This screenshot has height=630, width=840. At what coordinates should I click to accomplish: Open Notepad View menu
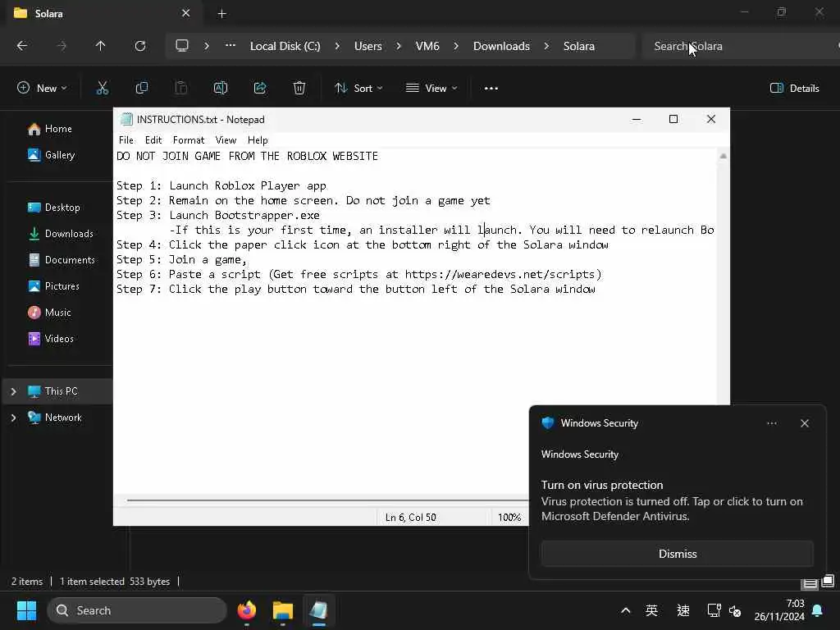click(226, 140)
